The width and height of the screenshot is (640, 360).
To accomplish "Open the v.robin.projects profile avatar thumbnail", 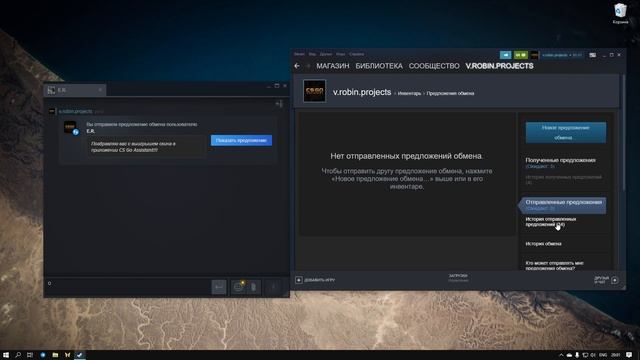I will pos(315,91).
